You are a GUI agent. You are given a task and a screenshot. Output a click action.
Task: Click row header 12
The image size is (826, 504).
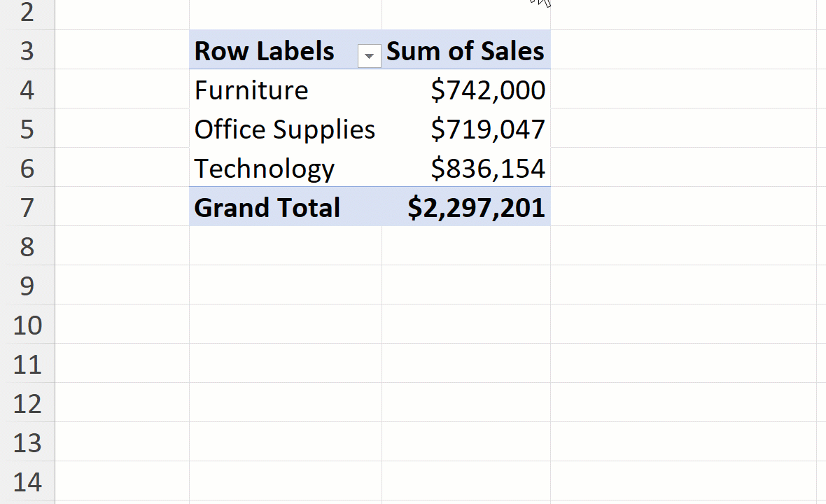pyautogui.click(x=27, y=404)
